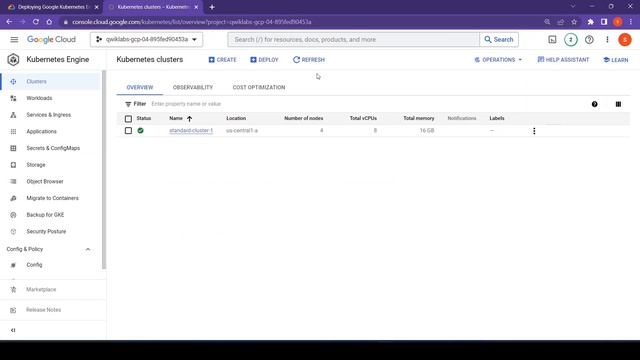Open the Help Assistant panel
Image resolution: width=640 pixels, height=360 pixels.
563,60
